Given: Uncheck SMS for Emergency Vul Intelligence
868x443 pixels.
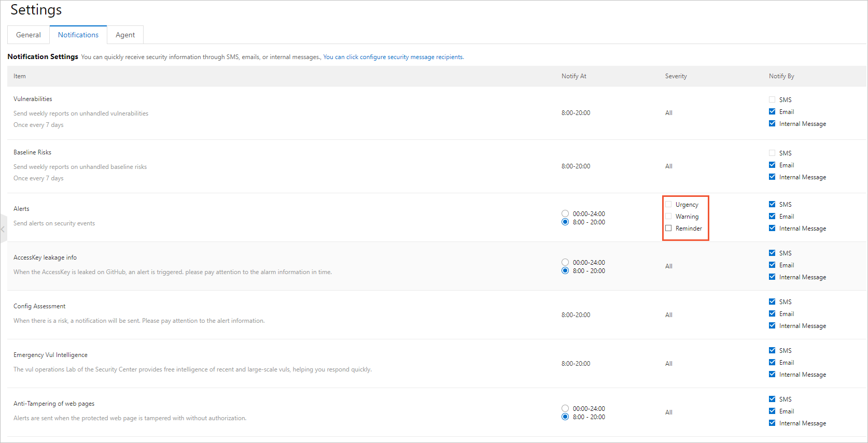Looking at the screenshot, I should click(x=772, y=350).
